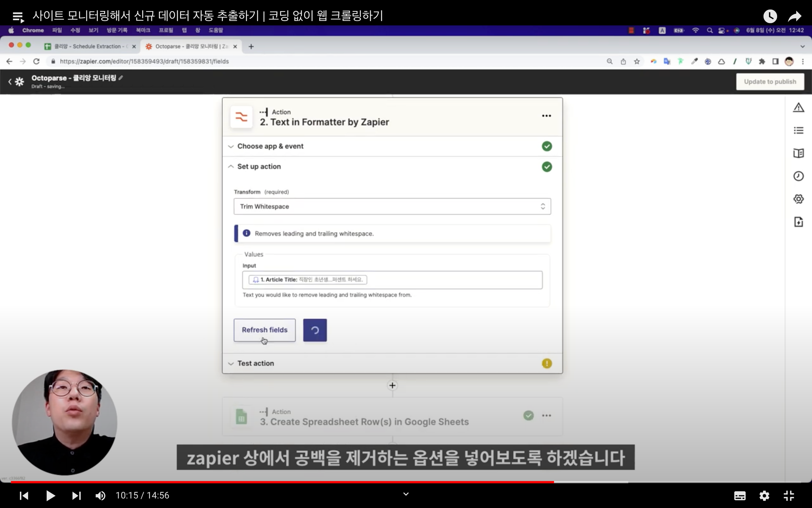Open Chrome extensions puzzle icon
812x508 pixels.
[762, 62]
